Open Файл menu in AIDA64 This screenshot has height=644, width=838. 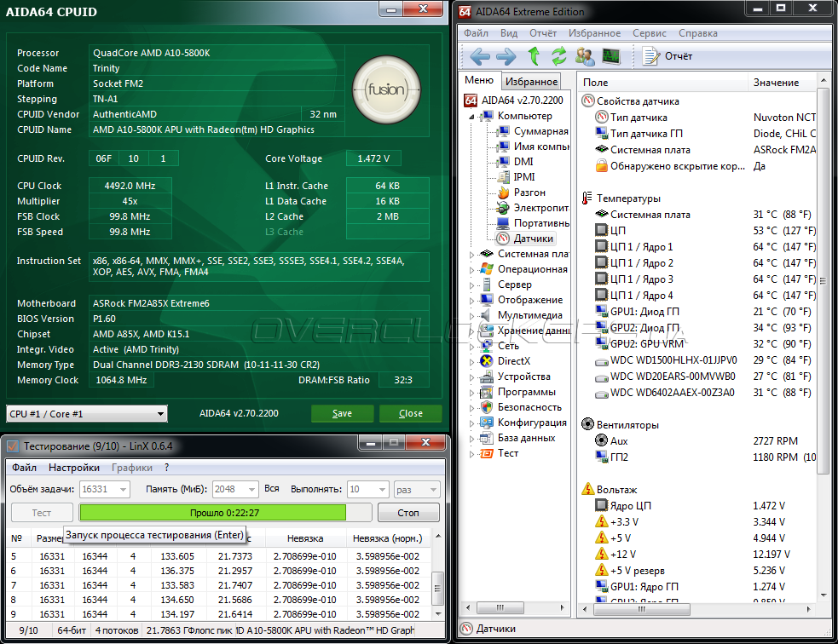pyautogui.click(x=476, y=33)
